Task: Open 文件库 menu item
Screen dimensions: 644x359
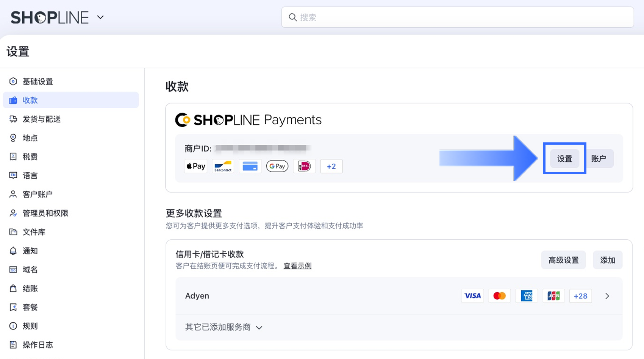Action: [x=71, y=232]
